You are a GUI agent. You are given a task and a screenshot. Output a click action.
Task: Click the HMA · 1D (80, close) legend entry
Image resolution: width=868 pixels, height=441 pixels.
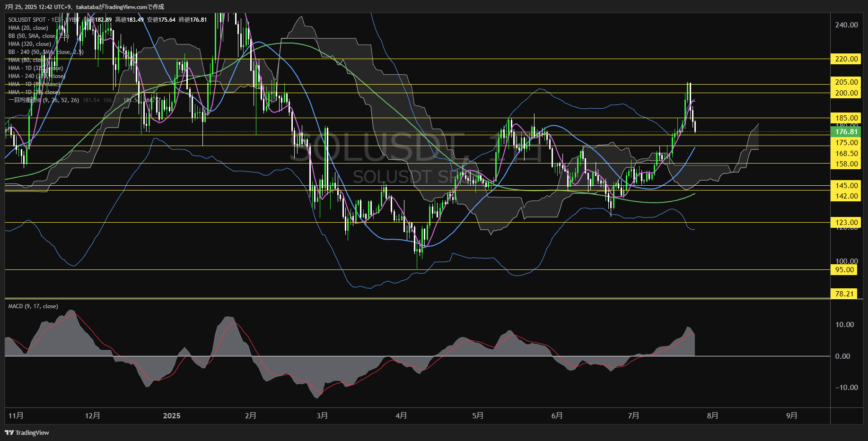34,84
